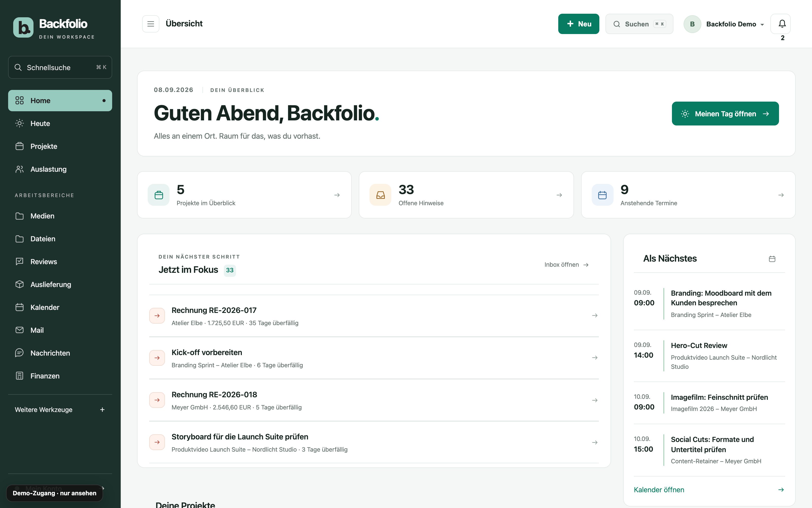Click the 33 badge next to Jetzt im Fokus
This screenshot has width=812, height=508.
pyautogui.click(x=230, y=270)
